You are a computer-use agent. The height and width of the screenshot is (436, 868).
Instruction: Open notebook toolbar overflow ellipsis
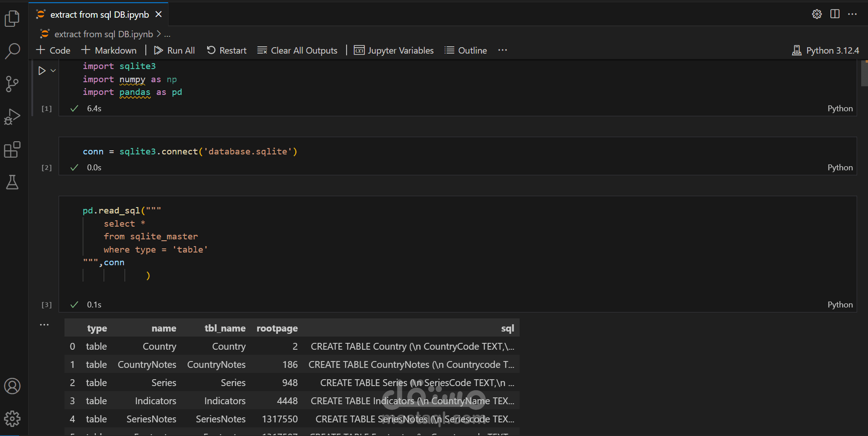pyautogui.click(x=502, y=50)
